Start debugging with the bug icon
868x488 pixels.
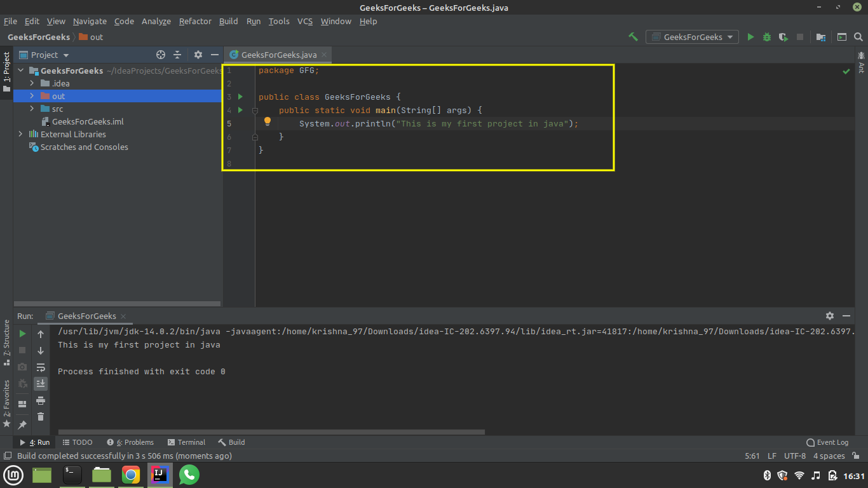[767, 37]
